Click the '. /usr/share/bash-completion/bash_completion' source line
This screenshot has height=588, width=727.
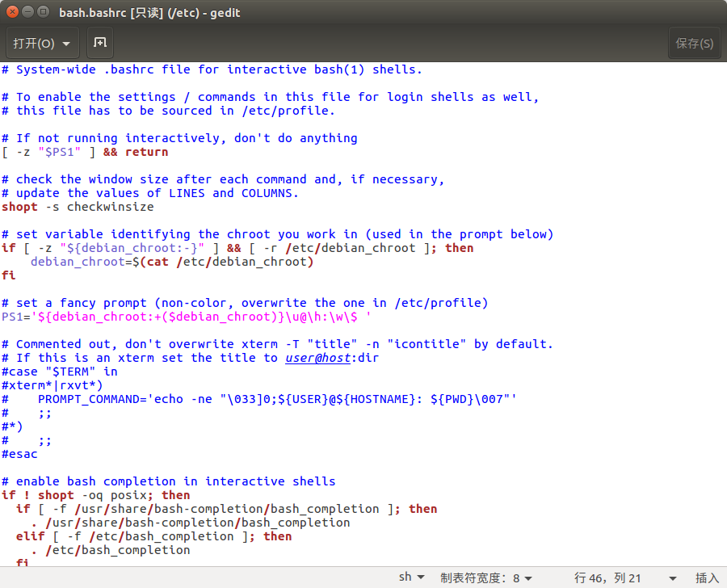tap(190, 523)
